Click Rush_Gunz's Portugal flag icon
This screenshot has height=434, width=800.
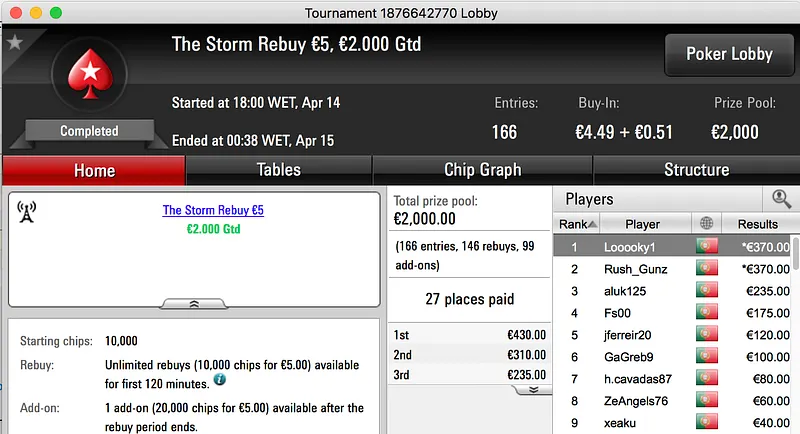707,269
